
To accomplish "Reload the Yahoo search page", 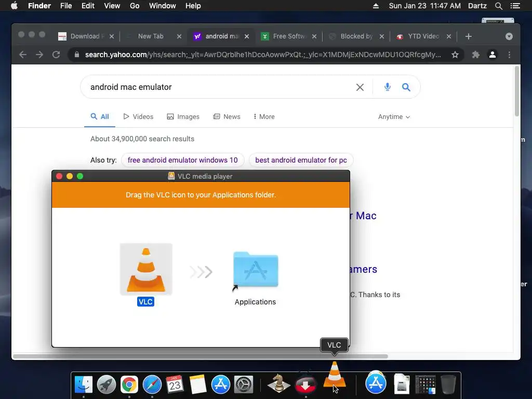I will [x=56, y=55].
